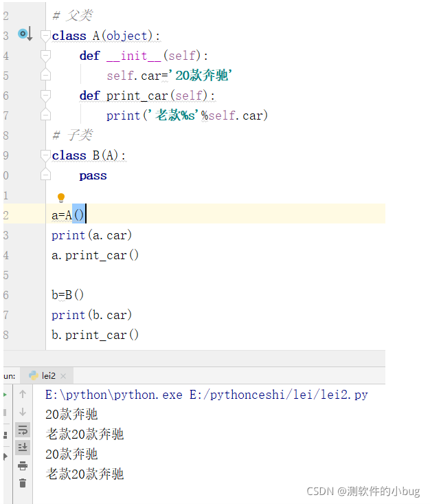Click the fold end marker at print line
Image resolution: width=430 pixels, height=504 pixels.
(x=45, y=115)
